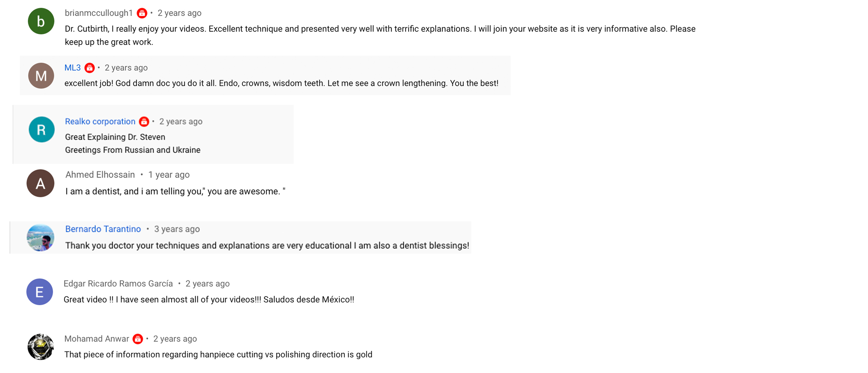This screenshot has height=373, width=868.
Task: Click the '3 years ago' timestamp
Action: pyautogui.click(x=177, y=229)
